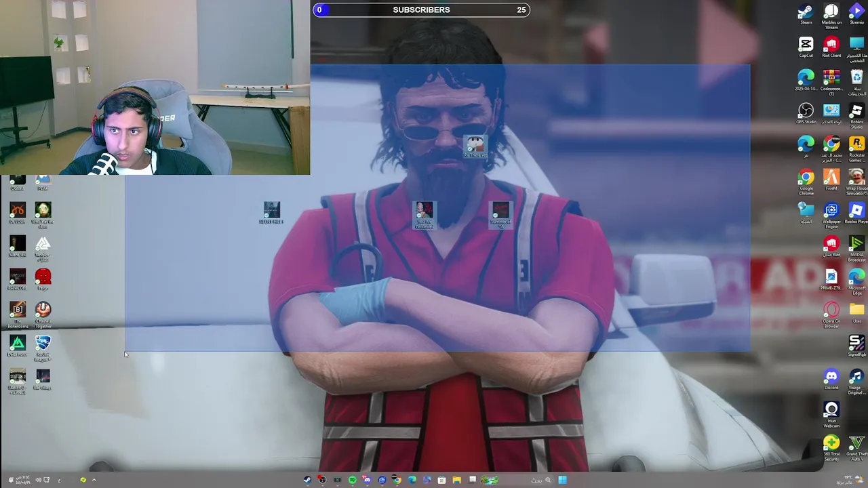Expand the hidden tray icons chevron
Viewport: 868px width, 488px height.
pyautogui.click(x=94, y=480)
